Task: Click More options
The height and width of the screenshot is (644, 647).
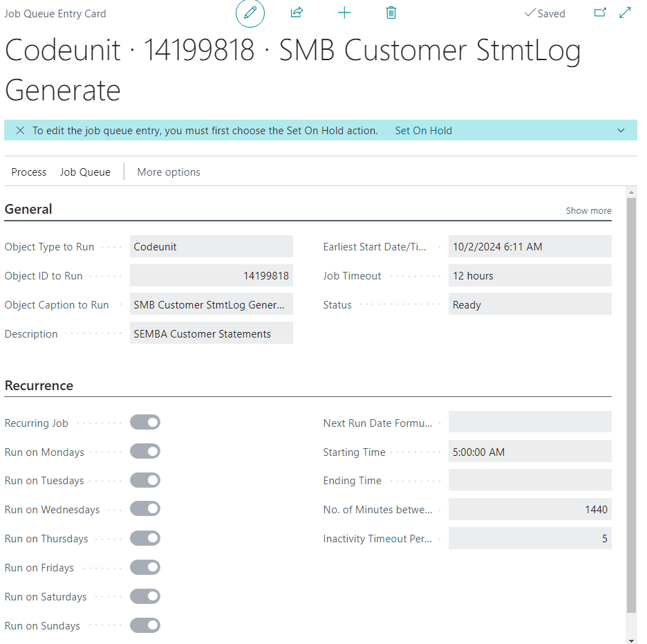Action: pos(169,172)
